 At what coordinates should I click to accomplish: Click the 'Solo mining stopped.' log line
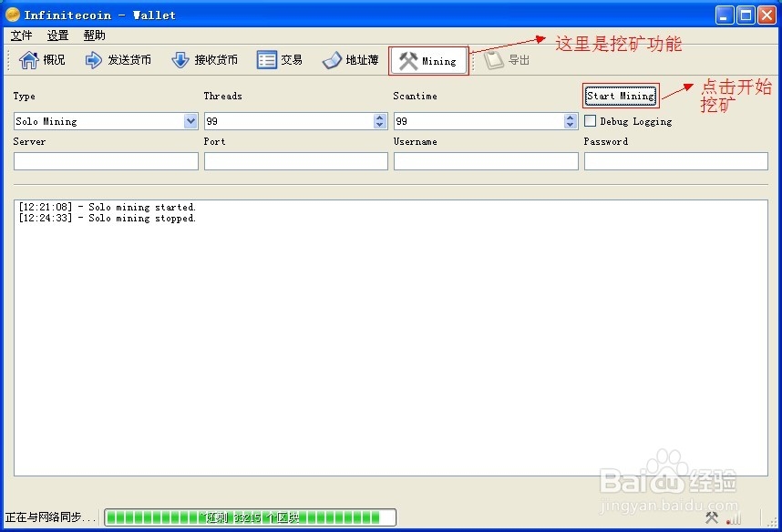(x=108, y=218)
